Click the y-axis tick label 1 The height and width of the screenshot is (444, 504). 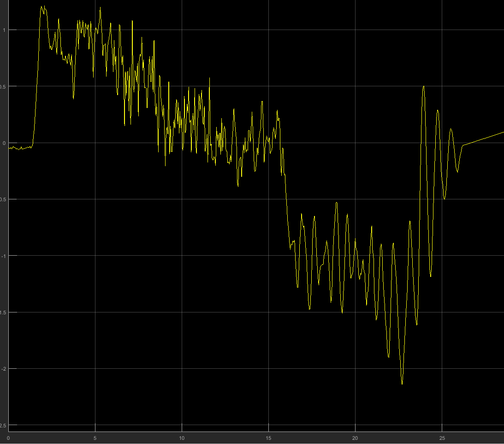point(4,30)
